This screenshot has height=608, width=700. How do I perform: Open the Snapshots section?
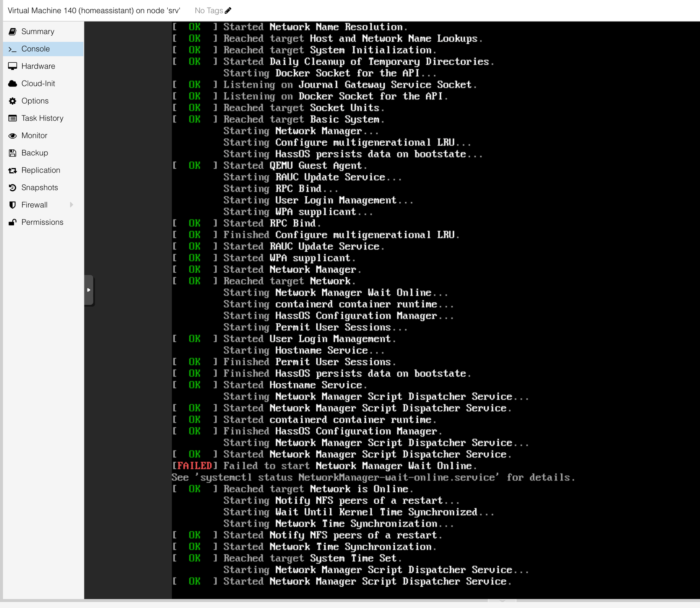click(x=43, y=188)
